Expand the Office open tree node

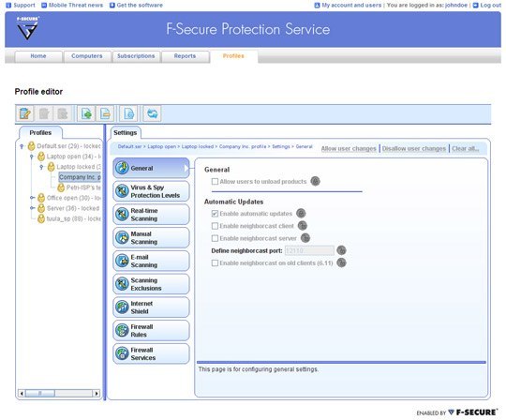tap(32, 198)
